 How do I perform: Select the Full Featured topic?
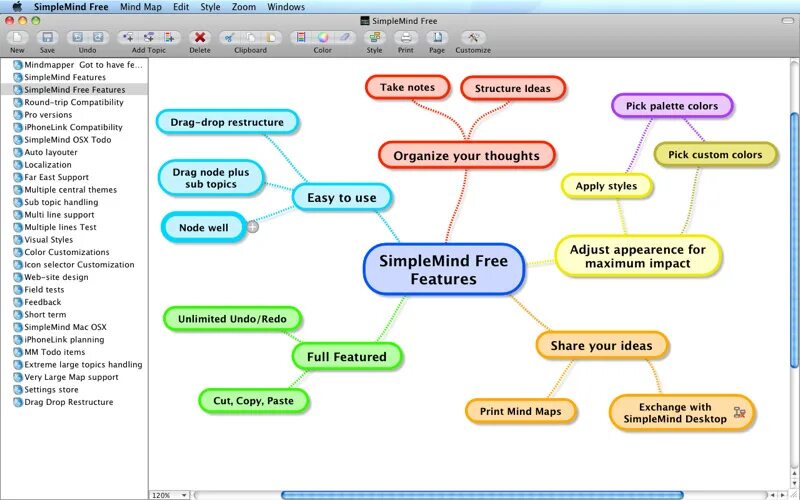[x=347, y=357]
